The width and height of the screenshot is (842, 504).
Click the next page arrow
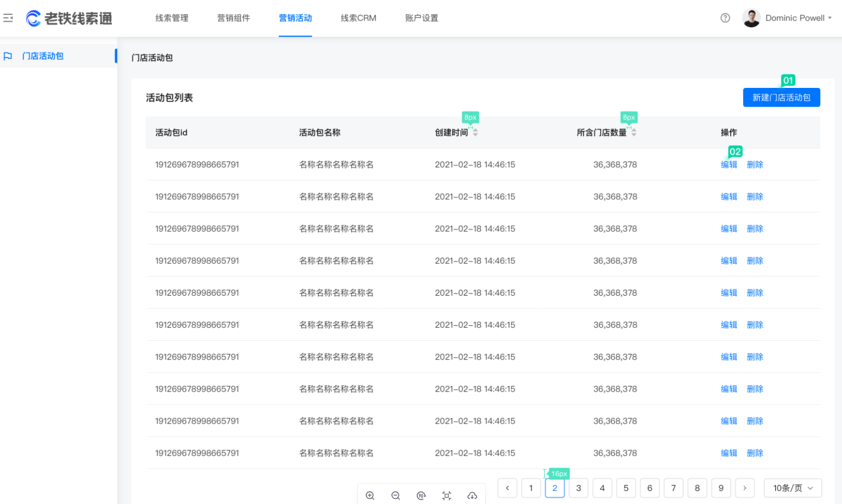[744, 488]
